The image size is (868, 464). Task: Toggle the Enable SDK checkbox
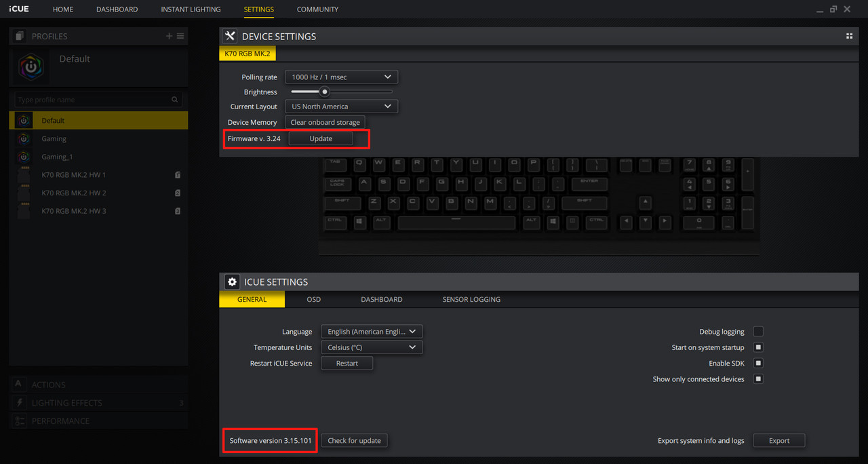[758, 363]
